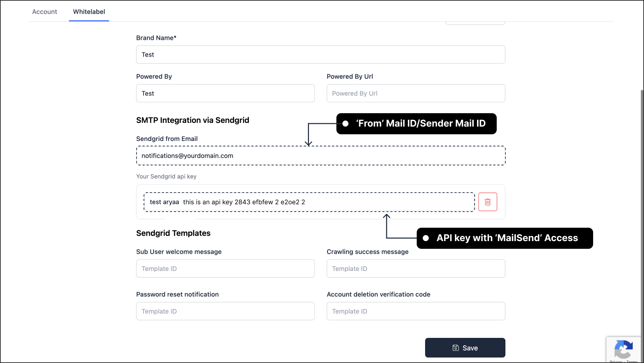Select the Powered By input
644x363 pixels.
tap(225, 93)
